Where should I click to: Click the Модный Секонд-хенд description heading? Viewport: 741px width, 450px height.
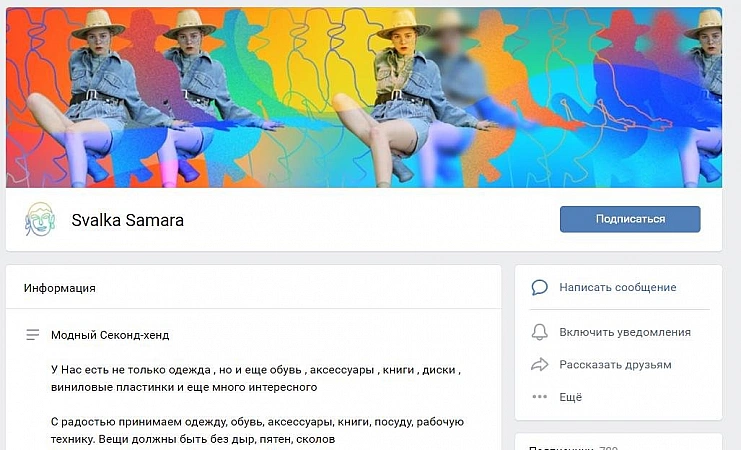[110, 335]
